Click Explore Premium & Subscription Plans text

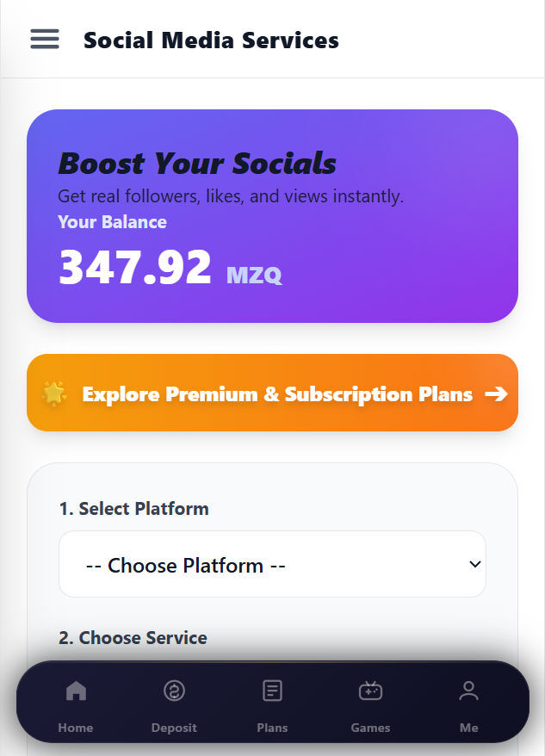click(x=277, y=394)
